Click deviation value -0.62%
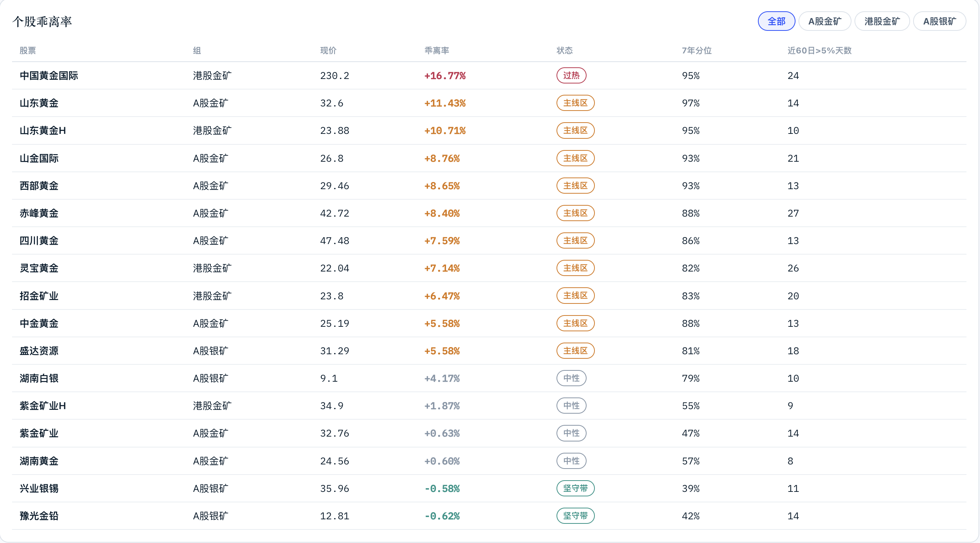This screenshot has height=543, width=980. tap(442, 516)
